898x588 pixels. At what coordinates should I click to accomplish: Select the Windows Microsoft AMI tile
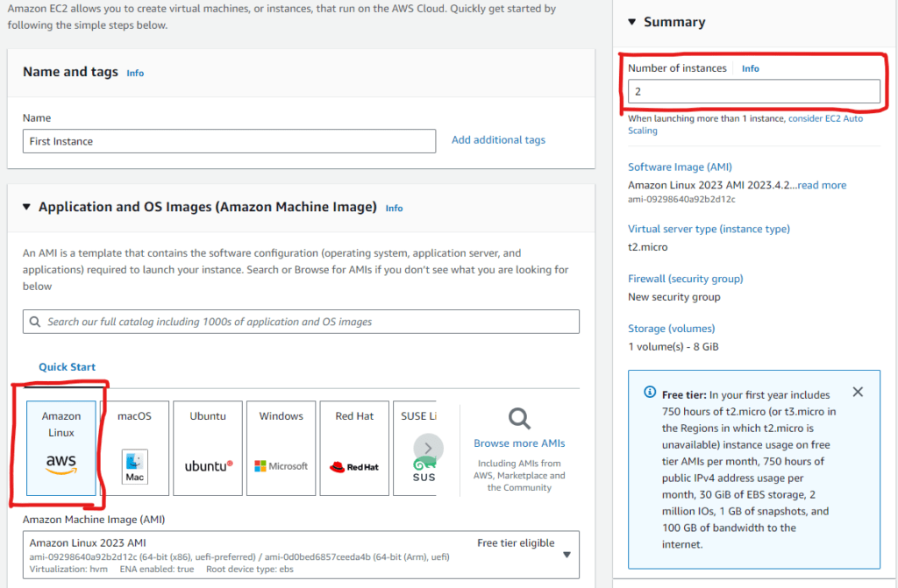[282, 448]
